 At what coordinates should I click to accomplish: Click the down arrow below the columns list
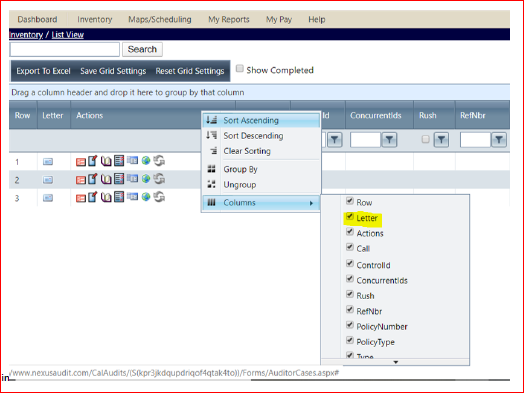(396, 362)
